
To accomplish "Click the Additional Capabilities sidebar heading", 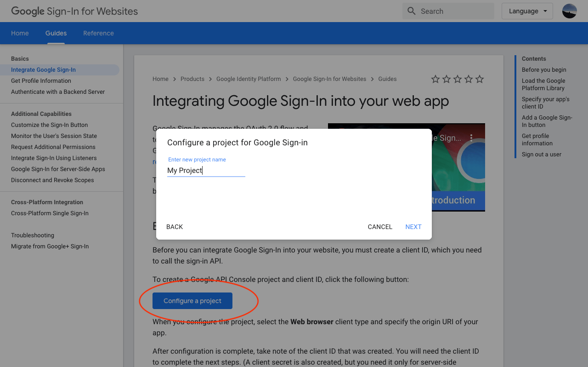I will pos(41,114).
